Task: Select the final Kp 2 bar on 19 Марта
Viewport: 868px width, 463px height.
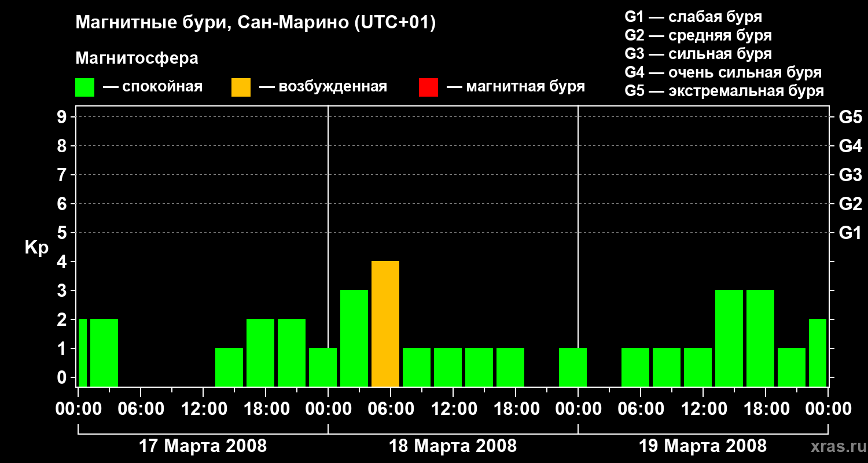Action: (818, 352)
